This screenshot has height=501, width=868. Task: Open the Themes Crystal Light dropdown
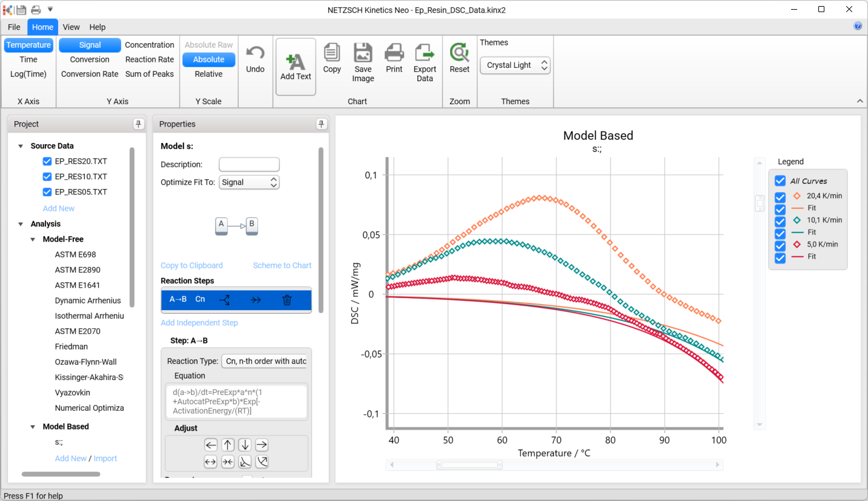coord(515,65)
